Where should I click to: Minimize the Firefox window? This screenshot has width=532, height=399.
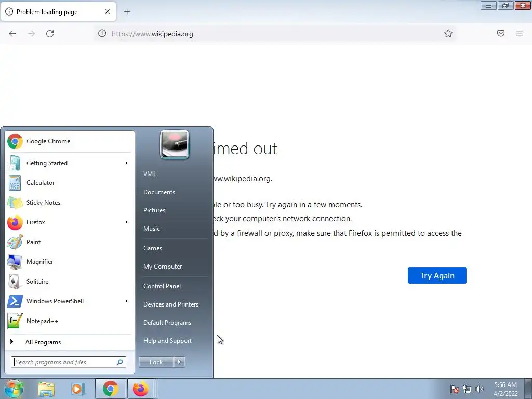[x=488, y=5]
